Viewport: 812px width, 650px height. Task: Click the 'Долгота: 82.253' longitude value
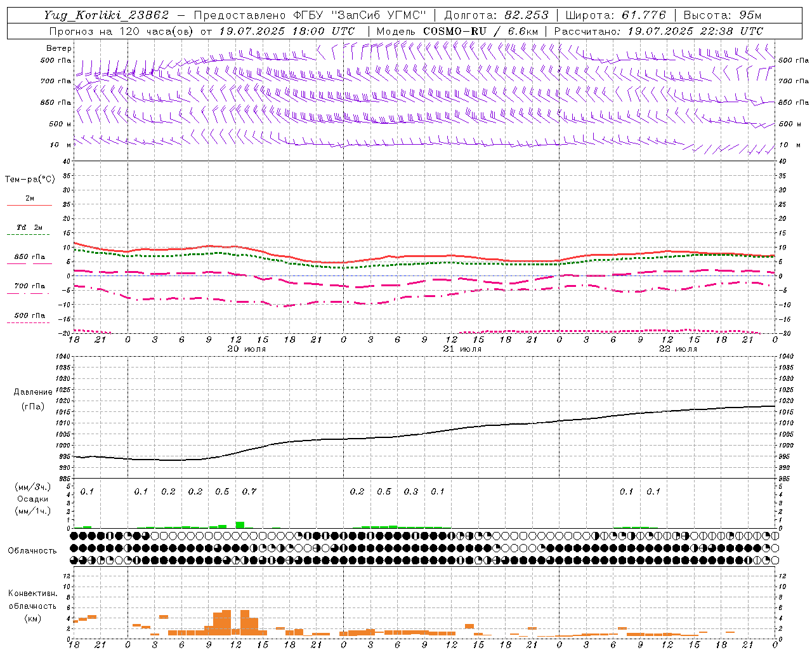tap(497, 15)
